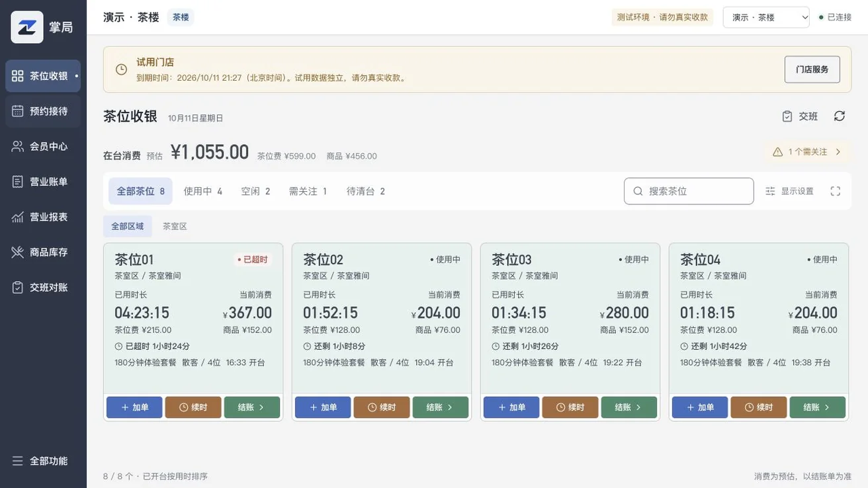Image resolution: width=868 pixels, height=488 pixels.
Task: Click 加单 for 茶位01
Action: point(134,407)
